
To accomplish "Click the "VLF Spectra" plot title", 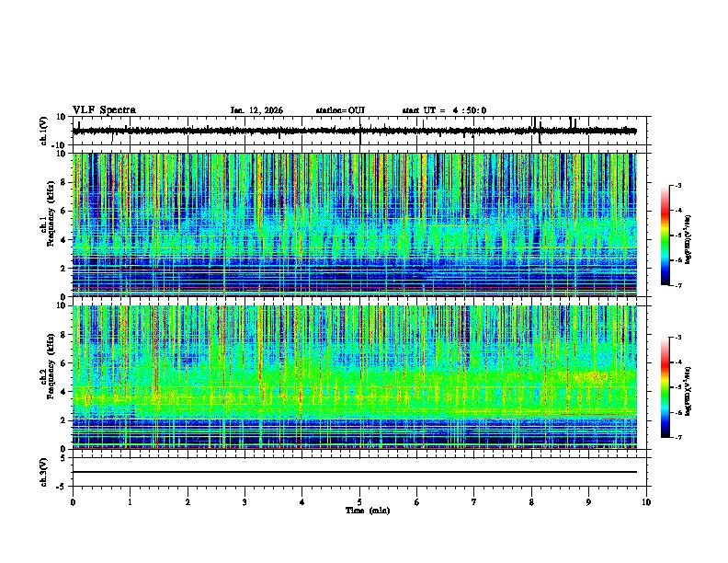I will (x=104, y=109).
